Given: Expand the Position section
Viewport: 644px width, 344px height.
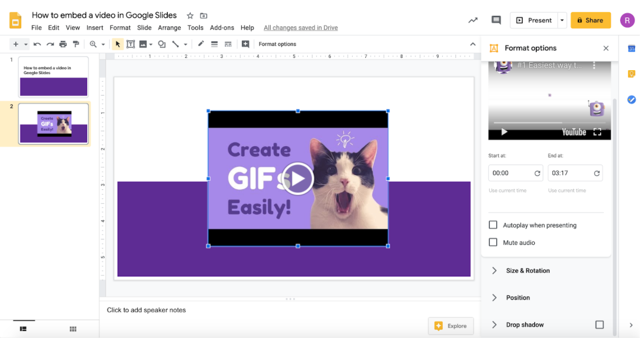Looking at the screenshot, I should [517, 298].
